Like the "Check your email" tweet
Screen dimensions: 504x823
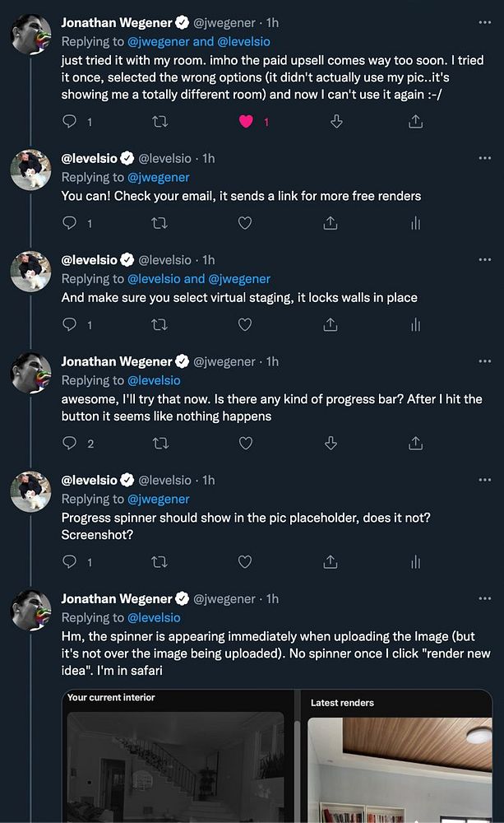pyautogui.click(x=245, y=223)
